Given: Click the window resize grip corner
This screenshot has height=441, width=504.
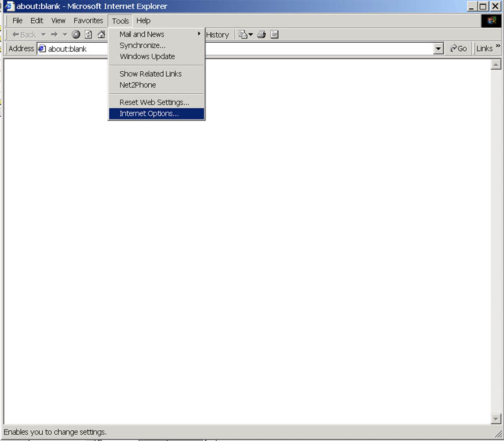Looking at the screenshot, I should click(497, 434).
